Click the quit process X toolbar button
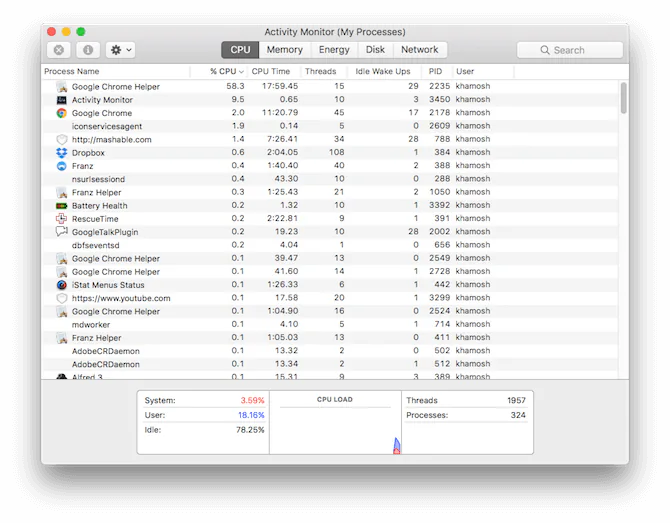The height and width of the screenshot is (523, 670). [x=59, y=50]
